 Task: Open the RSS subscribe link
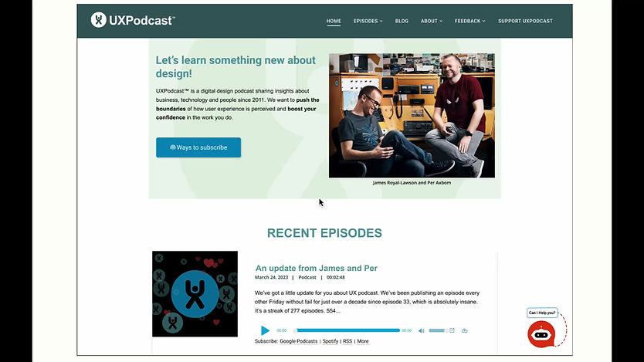click(x=347, y=341)
